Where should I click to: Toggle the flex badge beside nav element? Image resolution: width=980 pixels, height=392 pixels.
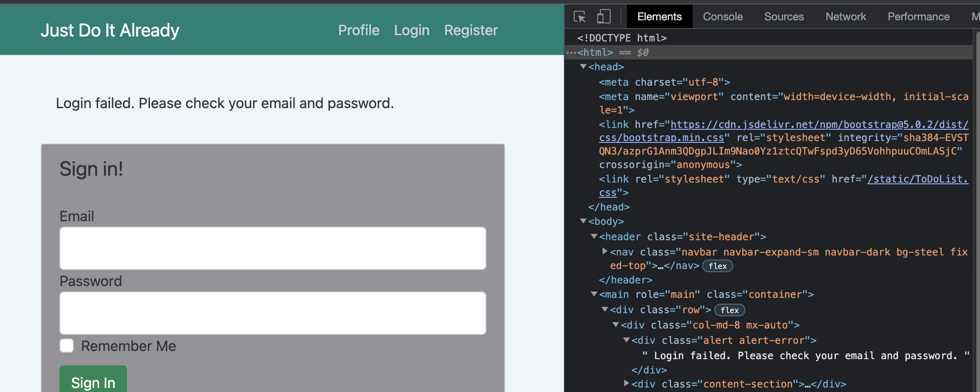pyautogui.click(x=717, y=266)
